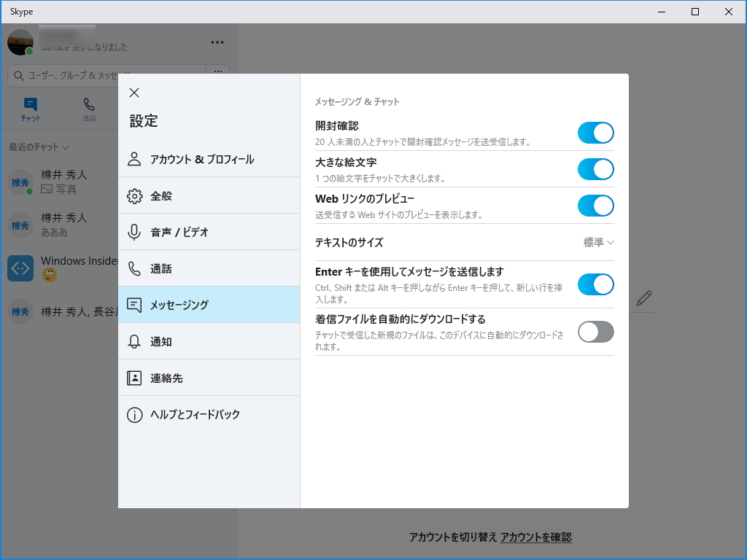Click the pencil edit icon
The width and height of the screenshot is (747, 560).
point(643,298)
